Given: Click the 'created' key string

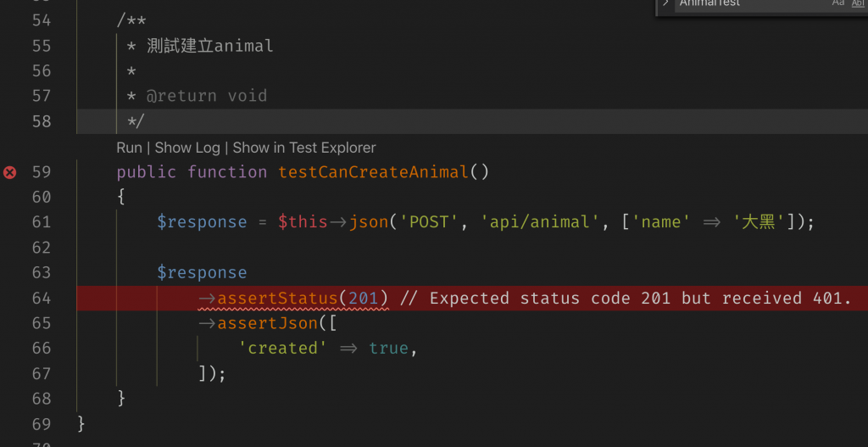Looking at the screenshot, I should [x=282, y=349].
